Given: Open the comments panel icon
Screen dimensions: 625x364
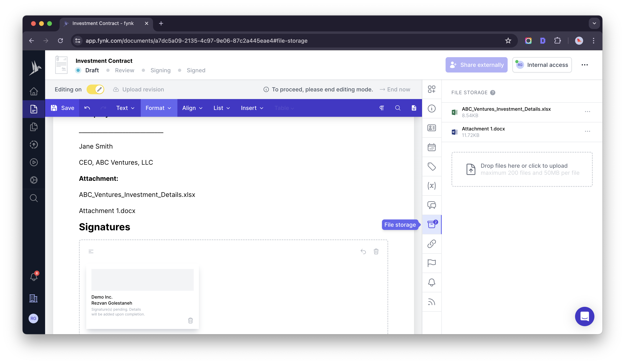Looking at the screenshot, I should click(432, 205).
